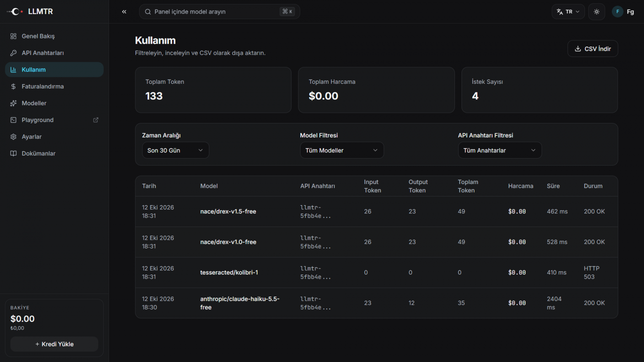Navigate to Faturalandırma
644x362 pixels.
pyautogui.click(x=54, y=86)
